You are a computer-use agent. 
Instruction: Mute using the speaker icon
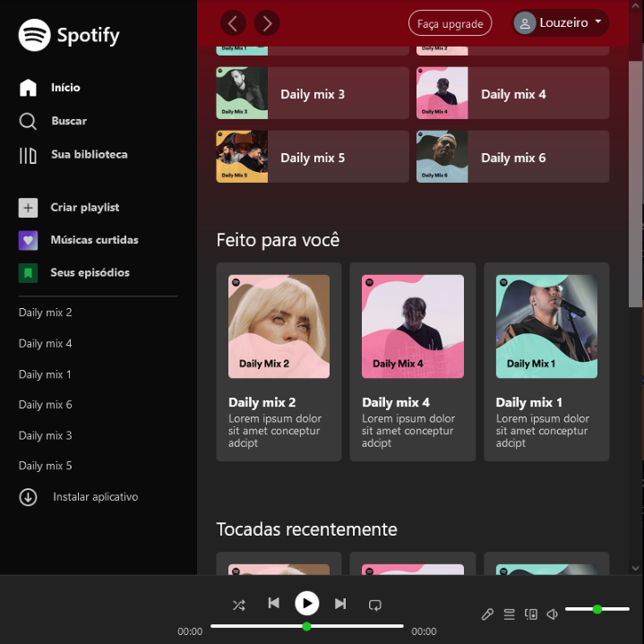pyautogui.click(x=552, y=614)
